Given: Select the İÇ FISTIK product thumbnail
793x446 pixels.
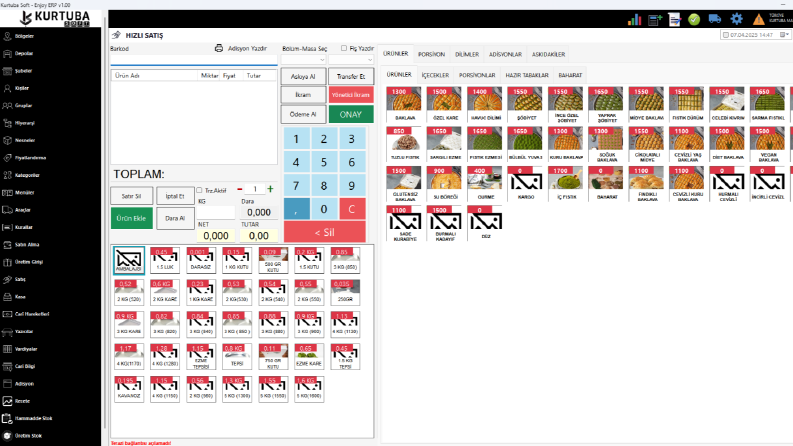Looking at the screenshot, I should pos(566,184).
